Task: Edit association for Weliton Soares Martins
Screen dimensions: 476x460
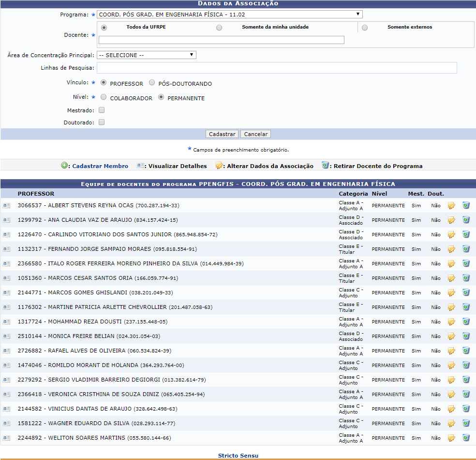Action: pos(451,438)
